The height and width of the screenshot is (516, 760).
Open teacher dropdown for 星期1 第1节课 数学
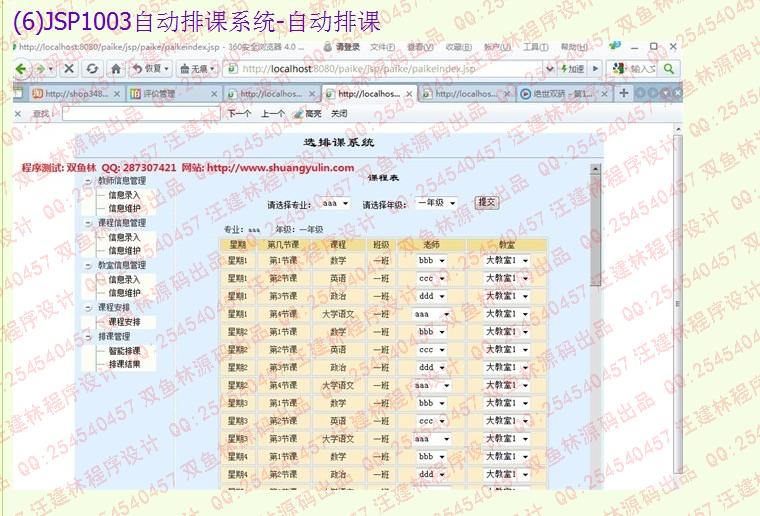click(431, 261)
